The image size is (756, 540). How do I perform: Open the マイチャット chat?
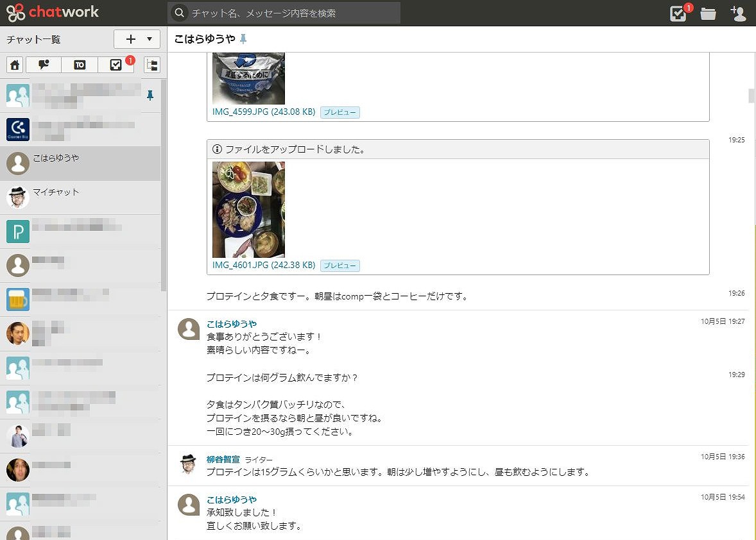click(80, 198)
